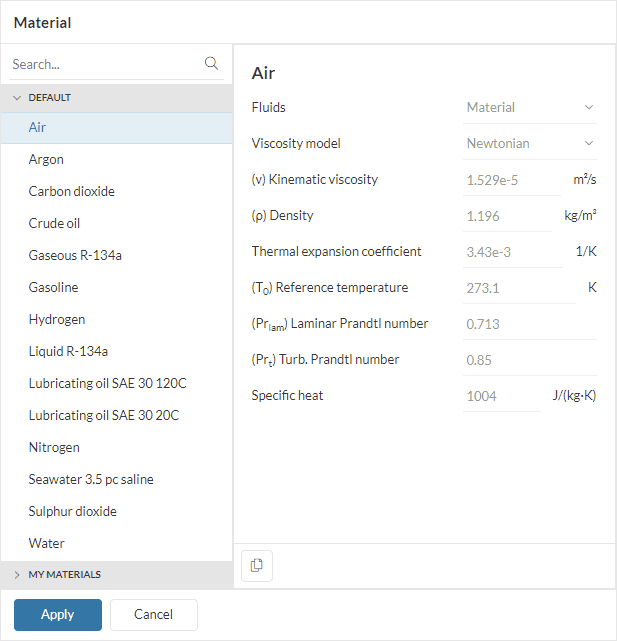This screenshot has width=617, height=641.
Task: Open the Fluids type dropdown
Action: 530,107
